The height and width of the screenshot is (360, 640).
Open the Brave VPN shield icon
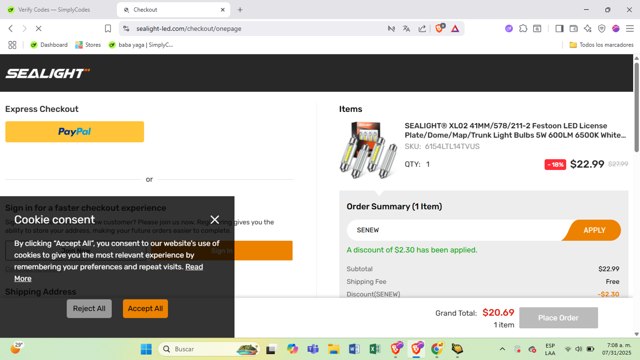click(x=602, y=29)
